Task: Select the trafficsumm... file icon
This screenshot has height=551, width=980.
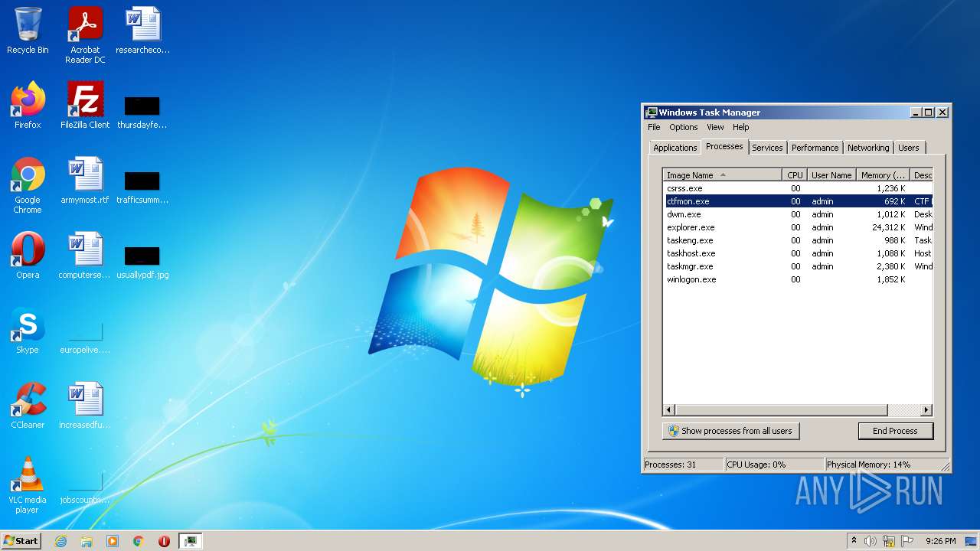Action: [142, 187]
